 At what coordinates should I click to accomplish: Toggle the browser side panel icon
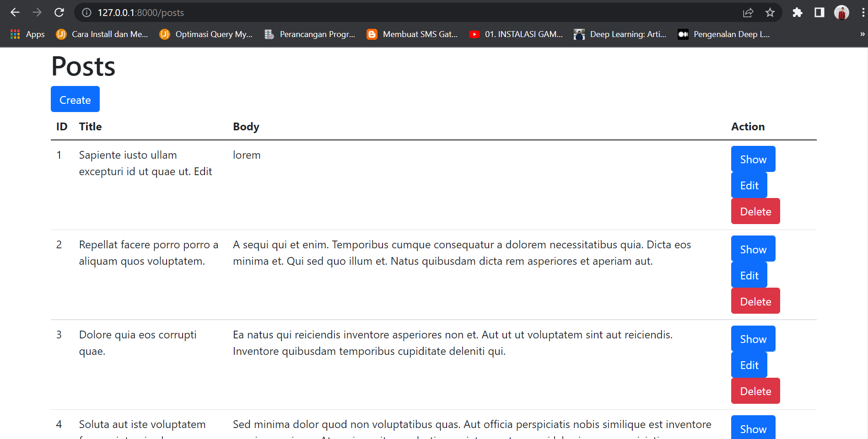point(819,12)
